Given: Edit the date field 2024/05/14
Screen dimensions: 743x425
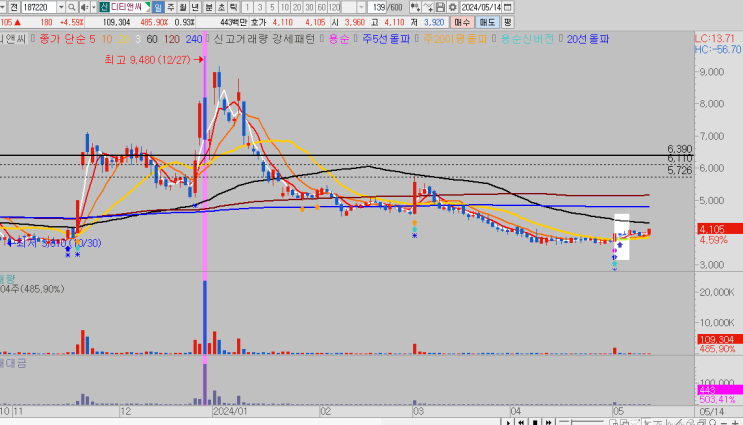Looking at the screenshot, I should point(480,7).
